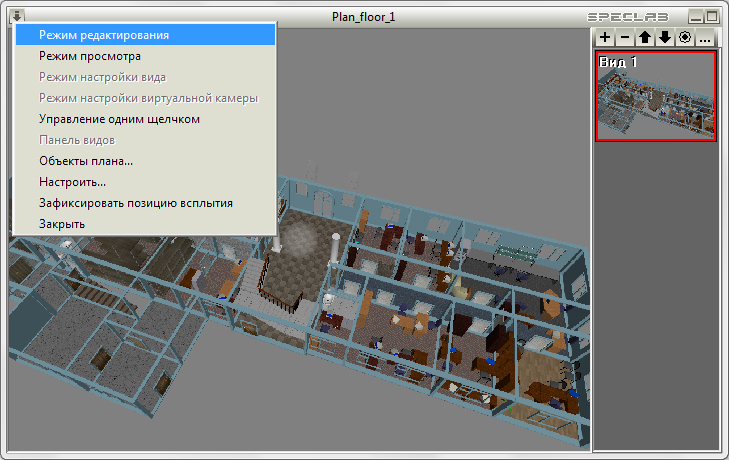729x460 pixels.
Task: Switch to Режим просмотра
Action: click(x=146, y=56)
